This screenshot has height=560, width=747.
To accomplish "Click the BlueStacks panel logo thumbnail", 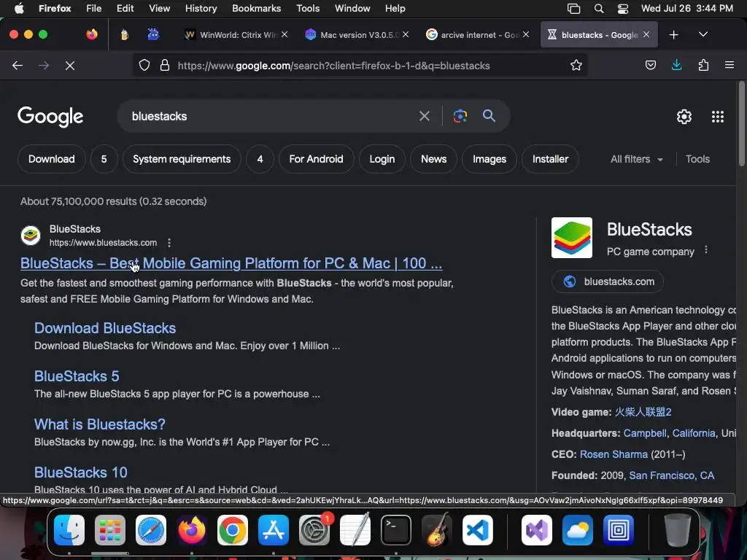I will point(572,238).
